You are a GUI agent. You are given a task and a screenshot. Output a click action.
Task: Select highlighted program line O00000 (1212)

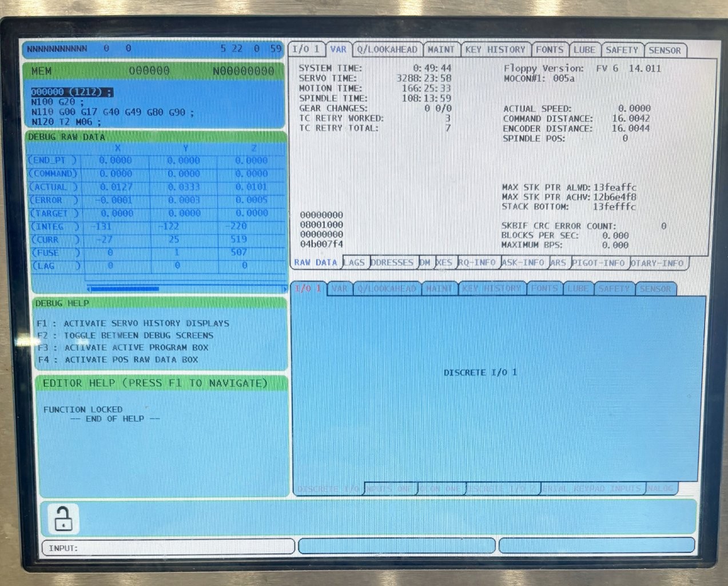click(71, 92)
